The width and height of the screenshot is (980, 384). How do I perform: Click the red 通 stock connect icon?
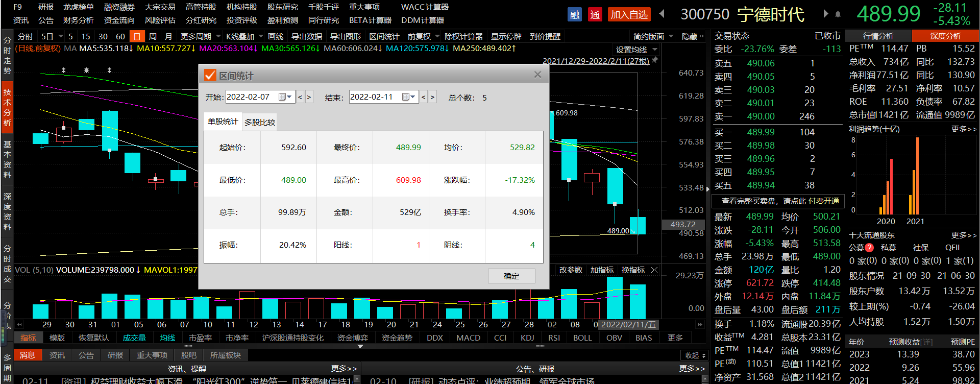595,15
